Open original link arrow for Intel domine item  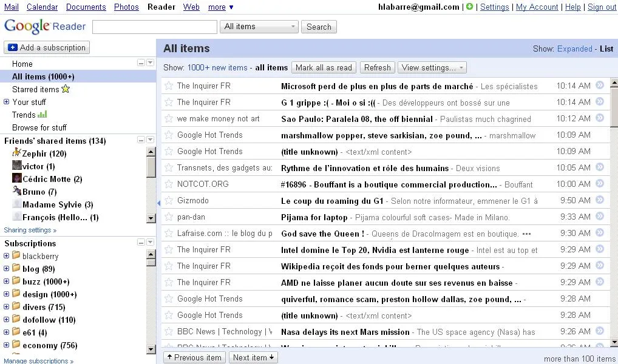(x=599, y=249)
